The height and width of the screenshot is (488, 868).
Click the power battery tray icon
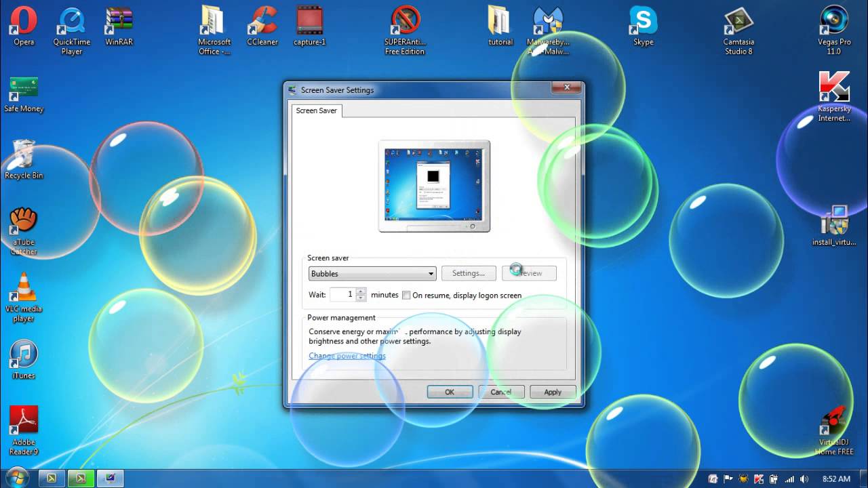(774, 479)
